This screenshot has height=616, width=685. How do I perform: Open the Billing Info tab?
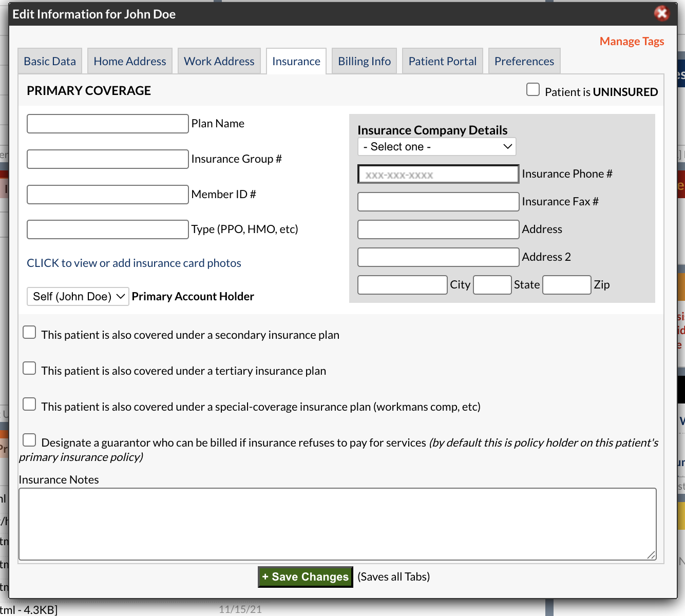[365, 61]
